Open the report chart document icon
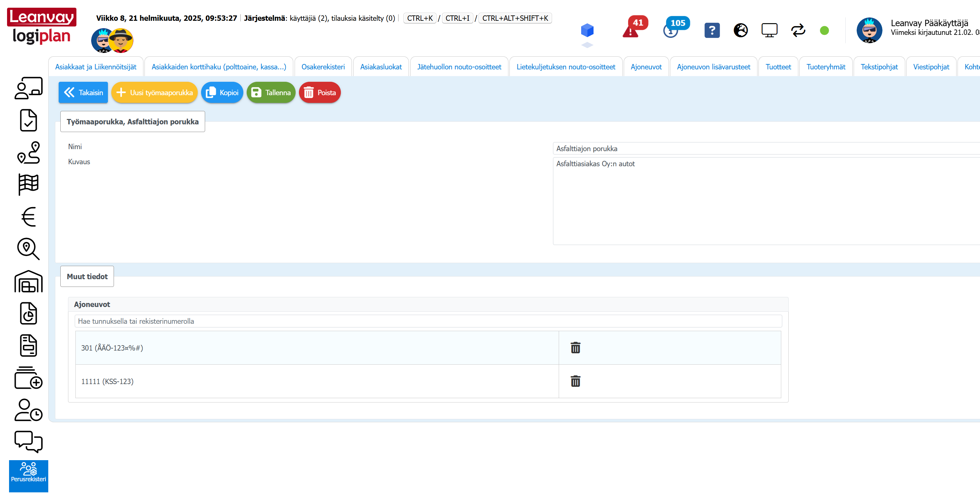Screen dimensions: 980x493 pos(28,313)
